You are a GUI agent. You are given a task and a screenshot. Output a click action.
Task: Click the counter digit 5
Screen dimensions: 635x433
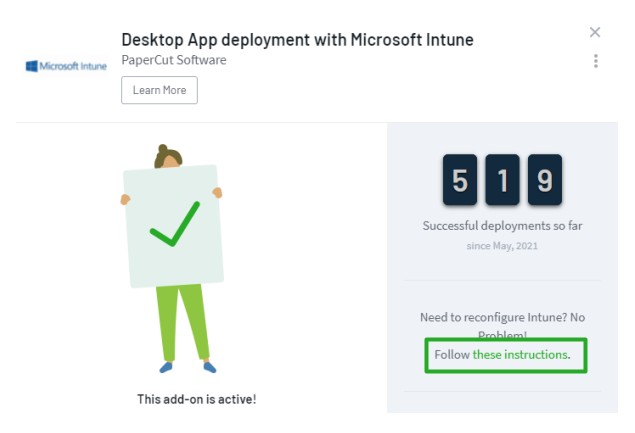coord(460,180)
